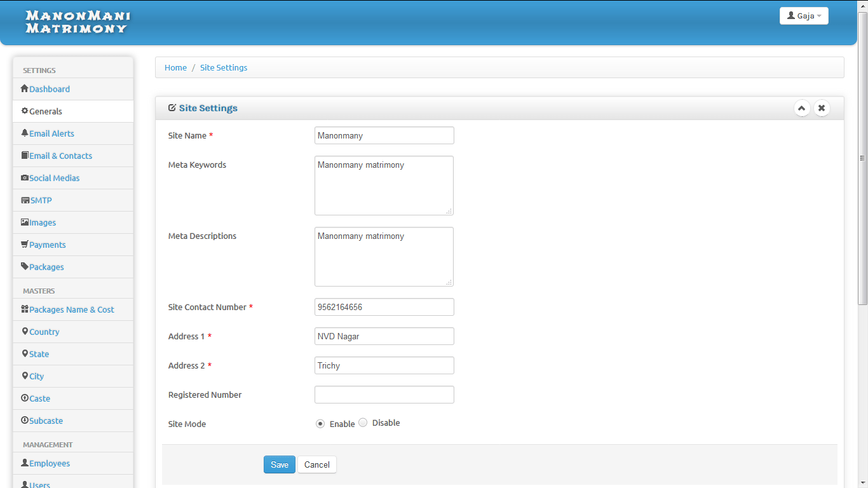Cancel the site settings changes
Image resolution: width=868 pixels, height=488 pixels.
(317, 464)
